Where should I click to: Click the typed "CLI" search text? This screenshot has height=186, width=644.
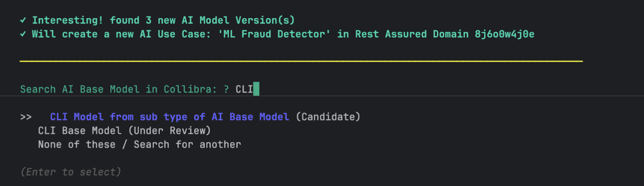click(244, 89)
